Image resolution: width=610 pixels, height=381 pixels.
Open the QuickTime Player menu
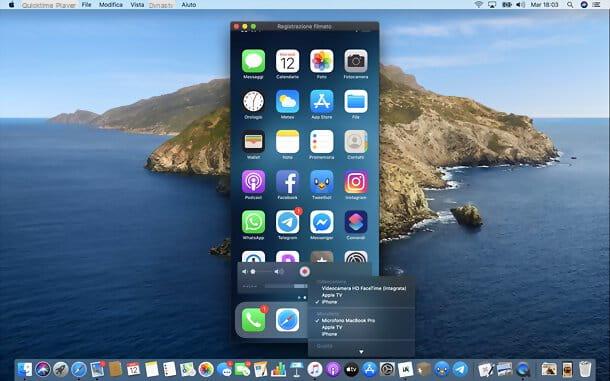point(49,5)
